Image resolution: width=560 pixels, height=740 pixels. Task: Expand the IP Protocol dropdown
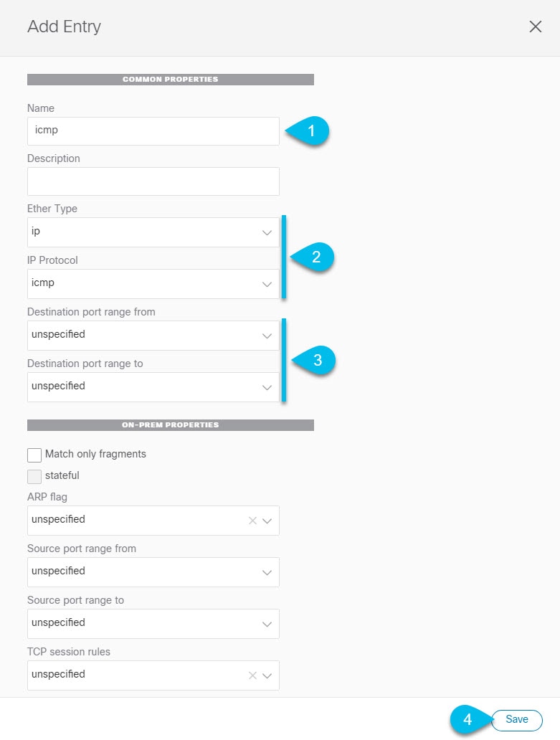coord(153,284)
